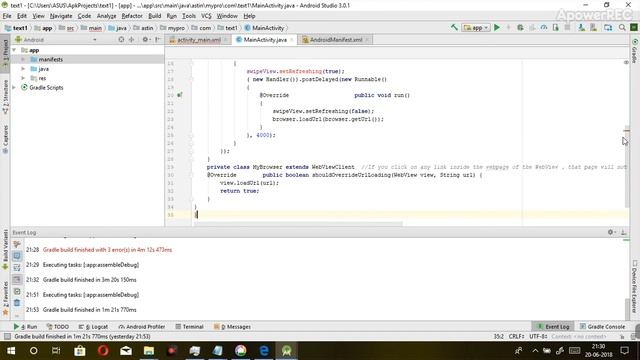
Task: Open the File menu
Action: coord(7,16)
